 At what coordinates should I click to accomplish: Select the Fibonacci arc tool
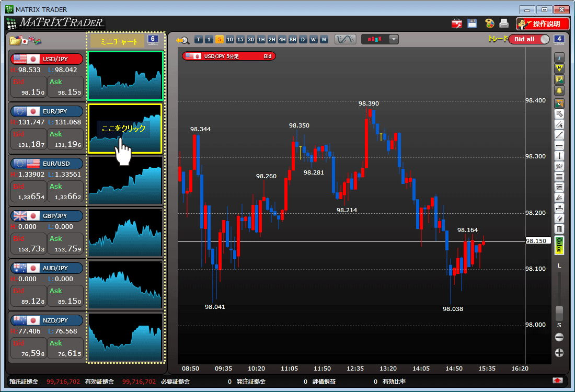point(559,167)
